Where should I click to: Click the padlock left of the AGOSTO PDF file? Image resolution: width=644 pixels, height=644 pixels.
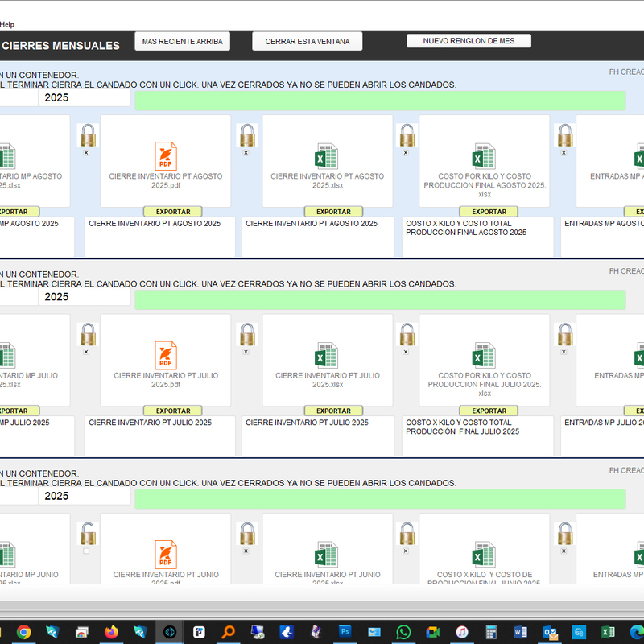(x=88, y=135)
